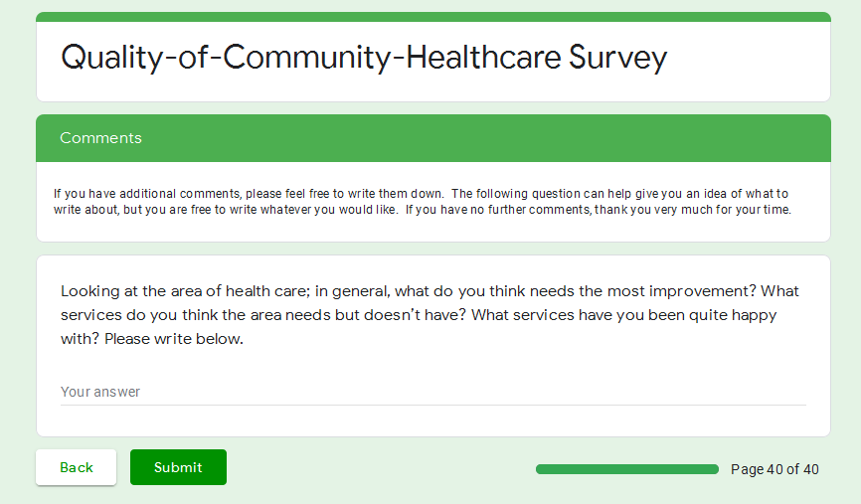Submit the survey form

pyautogui.click(x=178, y=467)
